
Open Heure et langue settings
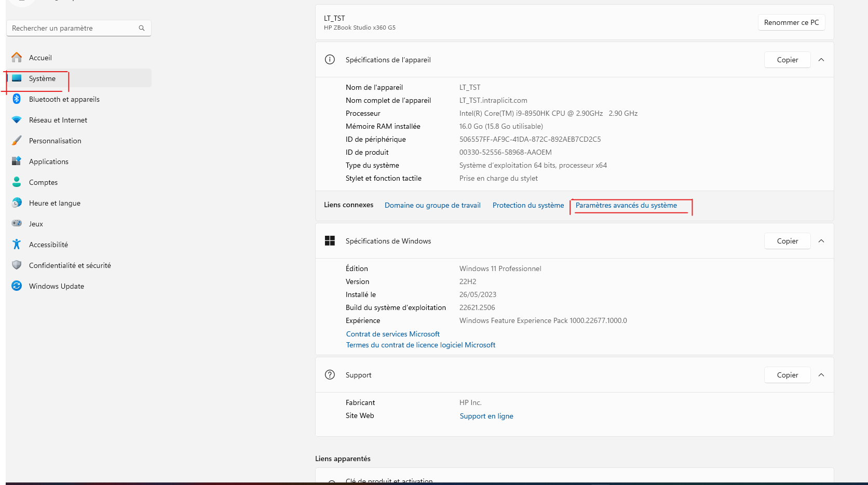(17, 203)
